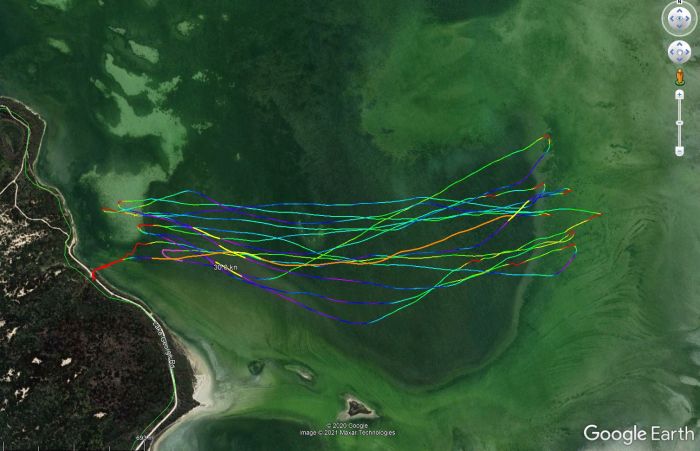Click the Google Earth logo
The image size is (700, 451).
coord(639,433)
